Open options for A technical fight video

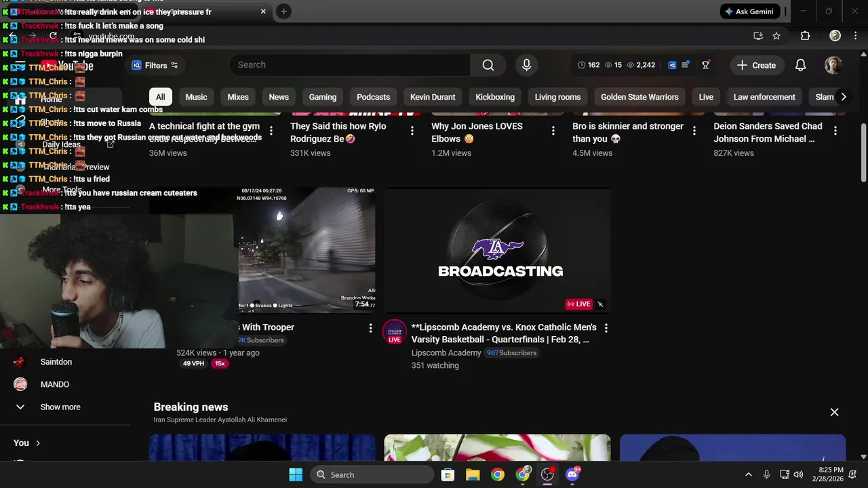[271, 131]
